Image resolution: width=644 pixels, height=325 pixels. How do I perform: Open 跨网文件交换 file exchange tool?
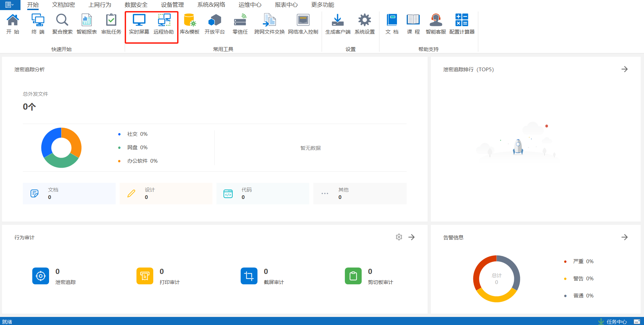(x=269, y=24)
